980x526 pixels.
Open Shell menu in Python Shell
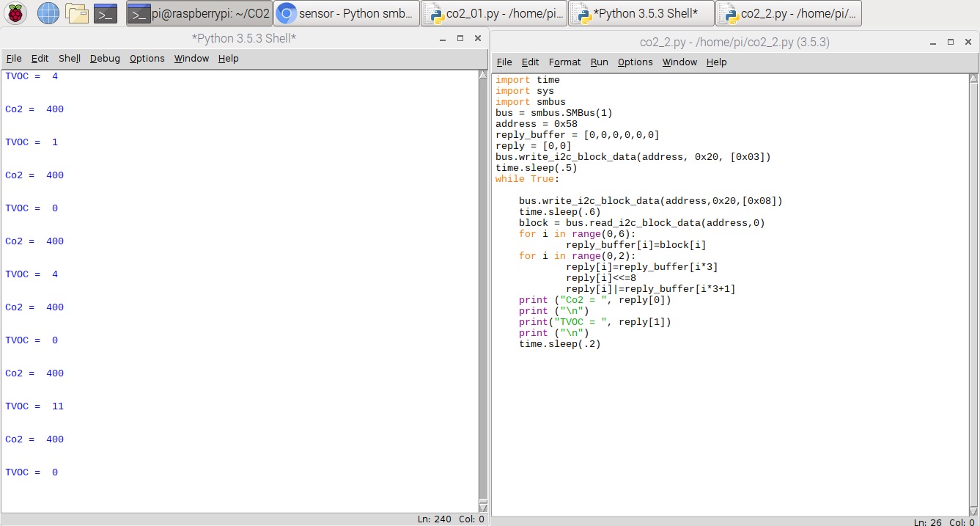coord(70,59)
